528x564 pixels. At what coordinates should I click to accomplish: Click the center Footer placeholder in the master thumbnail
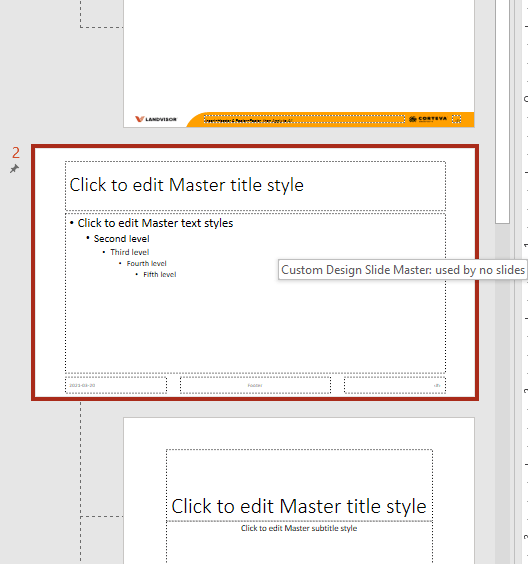pyautogui.click(x=255, y=385)
